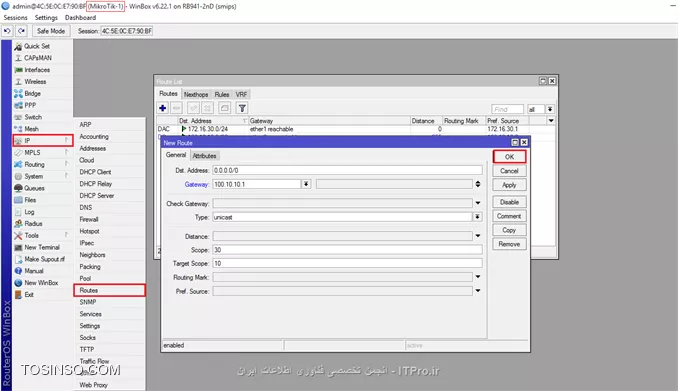Viewport: 678px width, 391px height.
Task: Switch to the VRF tab
Action: coord(241,94)
